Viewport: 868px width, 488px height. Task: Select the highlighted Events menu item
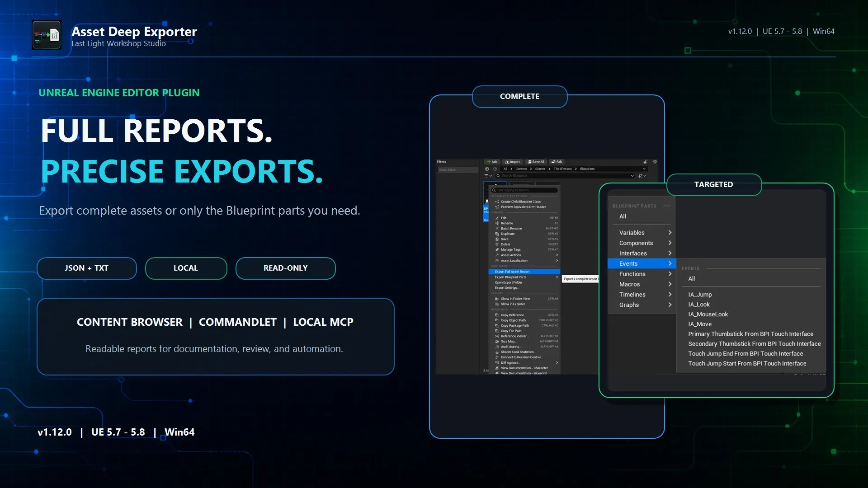point(642,264)
